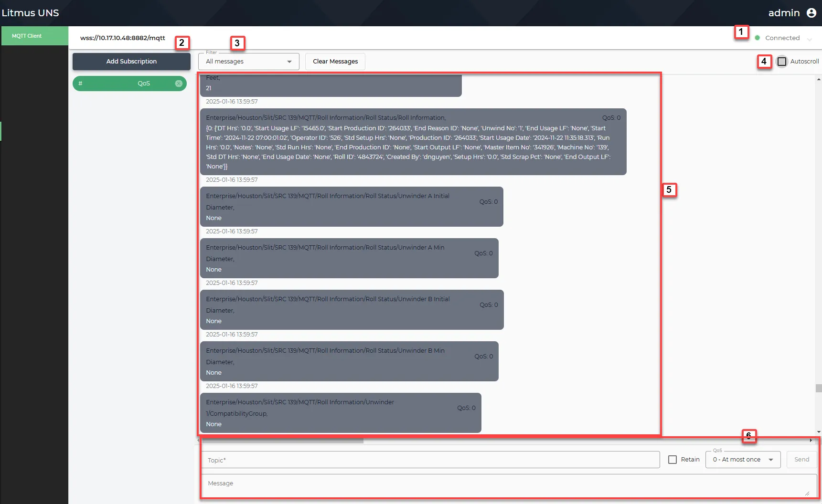Remove the # subscription with its x icon
Viewport: 822px width, 504px height.
pyautogui.click(x=179, y=84)
